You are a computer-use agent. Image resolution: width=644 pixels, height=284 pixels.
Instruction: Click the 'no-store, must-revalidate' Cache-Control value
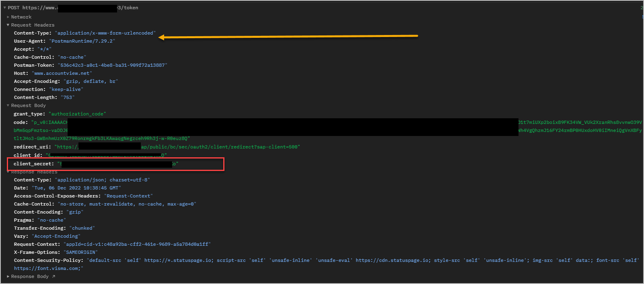tap(127, 204)
